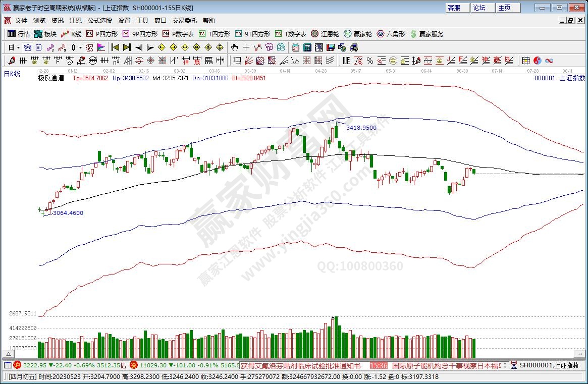Viewport: 588px width, 384px height.
Task: Click the red infinity symbol icon
Action: [549, 61]
